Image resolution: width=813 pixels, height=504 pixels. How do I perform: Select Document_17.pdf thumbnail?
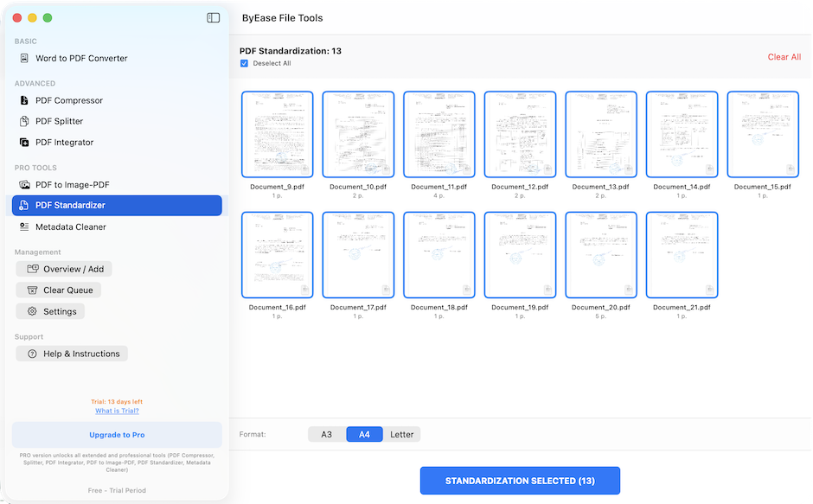pos(358,254)
